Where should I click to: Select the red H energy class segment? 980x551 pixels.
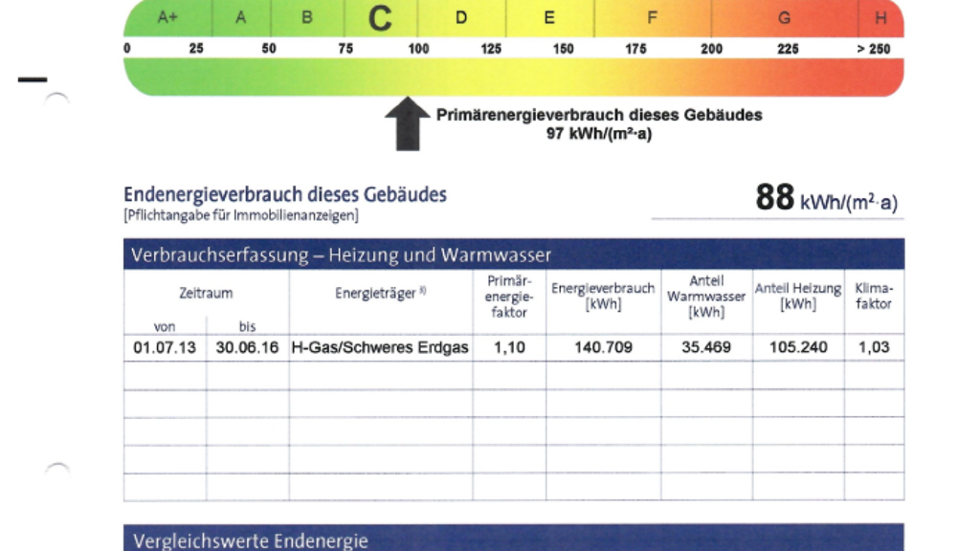coord(880,18)
